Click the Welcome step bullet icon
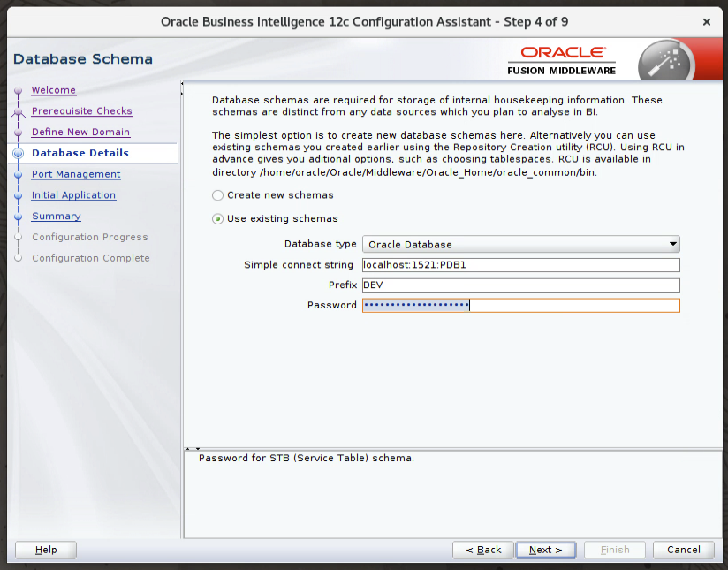 point(18,91)
